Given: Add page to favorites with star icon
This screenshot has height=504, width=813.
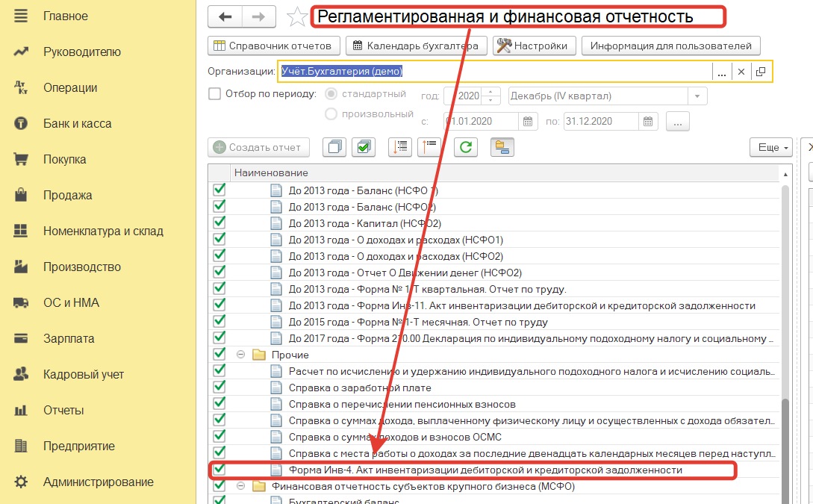Looking at the screenshot, I should point(297,16).
